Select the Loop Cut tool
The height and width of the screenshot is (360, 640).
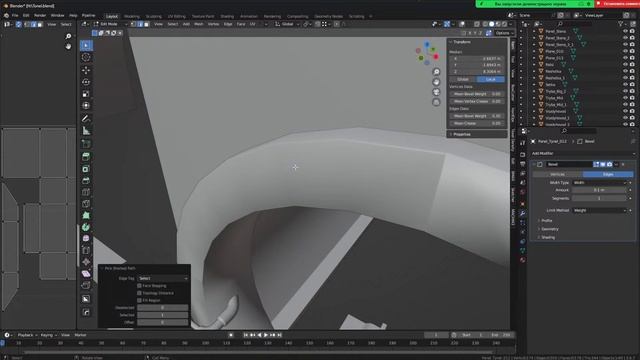[86, 192]
